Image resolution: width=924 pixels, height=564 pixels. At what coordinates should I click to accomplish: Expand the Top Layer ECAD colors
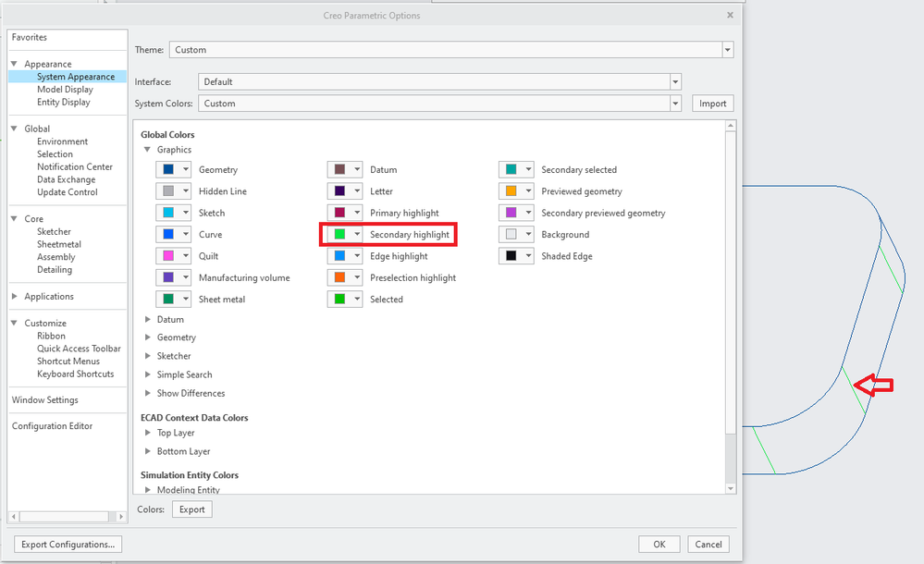[x=147, y=433]
